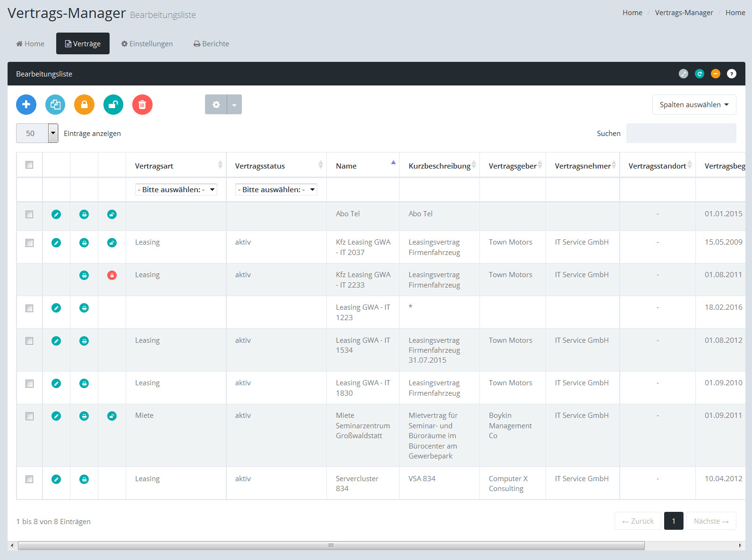Open the Vertragsart filter dropdown
Viewport: 752px width, 560px height.
click(x=176, y=189)
